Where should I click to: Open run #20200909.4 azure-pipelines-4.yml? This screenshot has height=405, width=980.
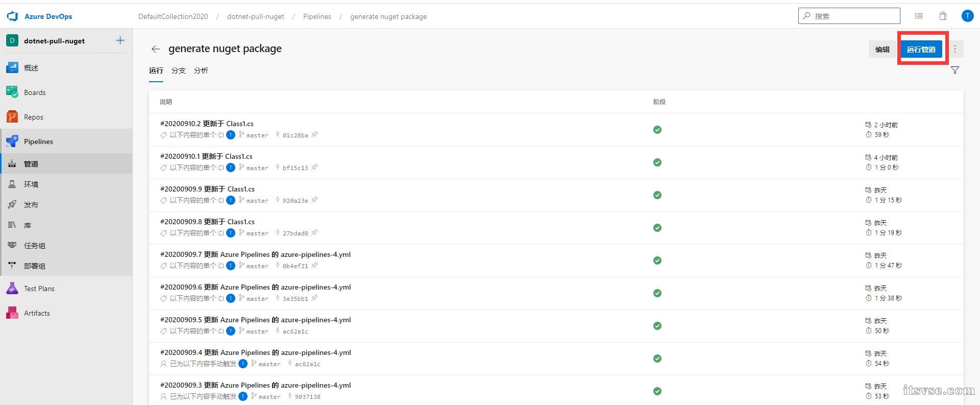tap(255, 352)
